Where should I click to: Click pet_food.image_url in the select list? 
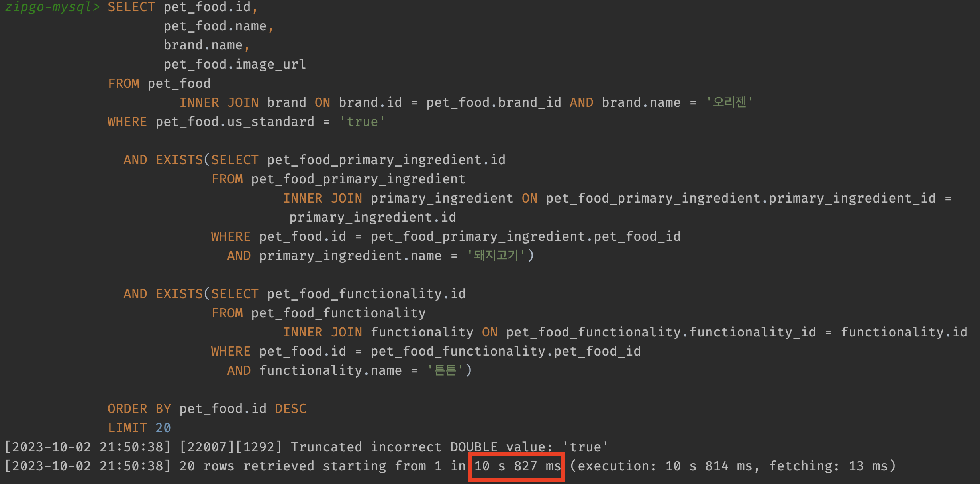(x=235, y=64)
